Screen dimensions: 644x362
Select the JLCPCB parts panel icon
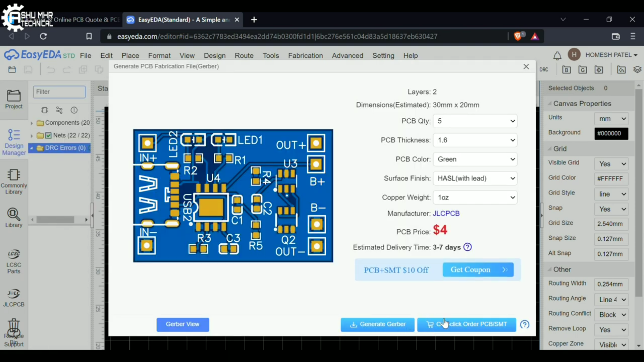(13, 296)
